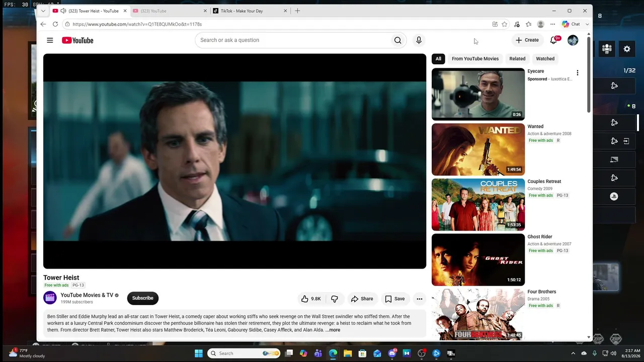Open the YouTube account avatar menu
Screen dimensions: 644x362
pyautogui.click(x=573, y=40)
